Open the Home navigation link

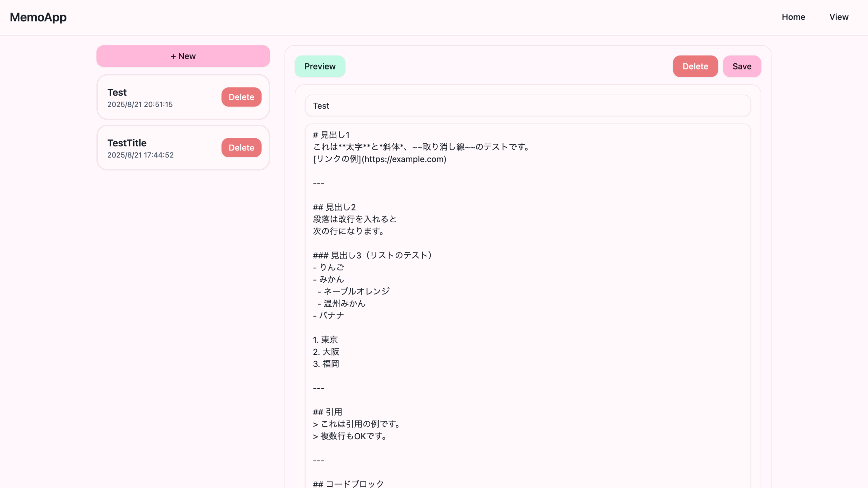click(x=793, y=17)
